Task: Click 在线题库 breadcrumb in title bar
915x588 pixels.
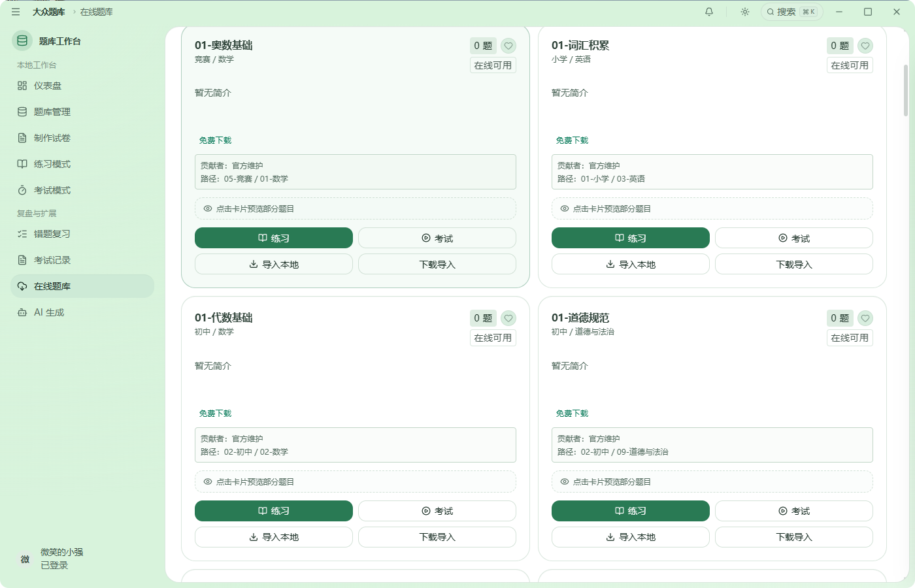Action: click(x=97, y=12)
